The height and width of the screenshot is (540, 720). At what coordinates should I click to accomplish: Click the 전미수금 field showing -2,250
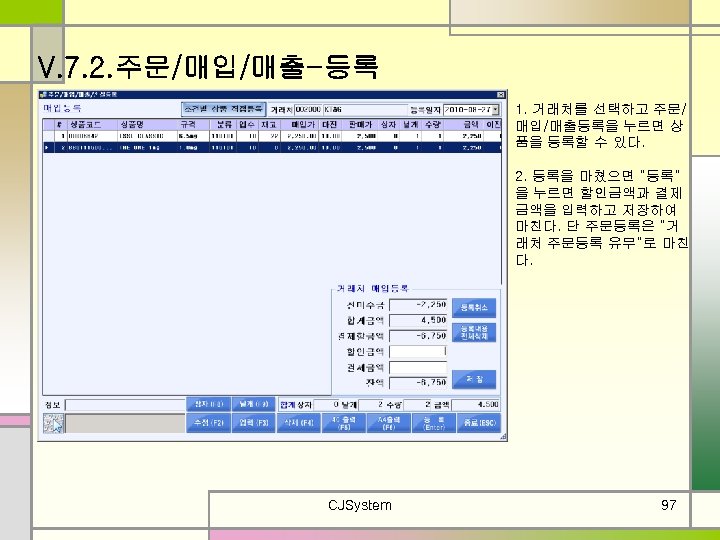coord(418,305)
